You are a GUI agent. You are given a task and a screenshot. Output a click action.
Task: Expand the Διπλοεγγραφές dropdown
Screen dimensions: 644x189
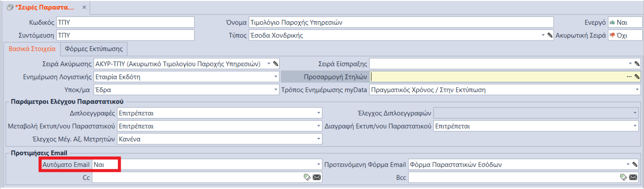(x=319, y=113)
